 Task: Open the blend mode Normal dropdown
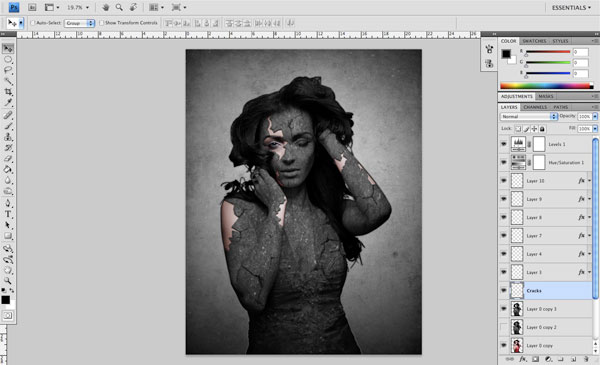pos(528,116)
